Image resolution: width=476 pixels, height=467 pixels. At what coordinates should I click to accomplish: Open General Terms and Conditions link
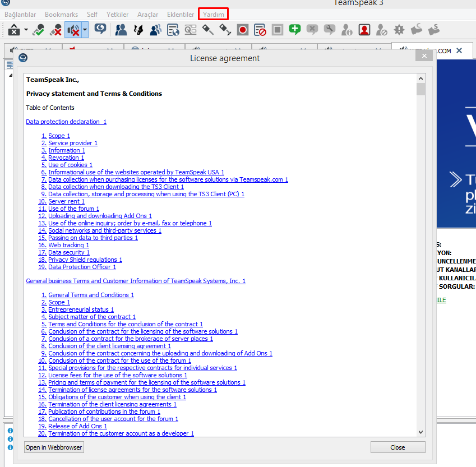pos(91,295)
